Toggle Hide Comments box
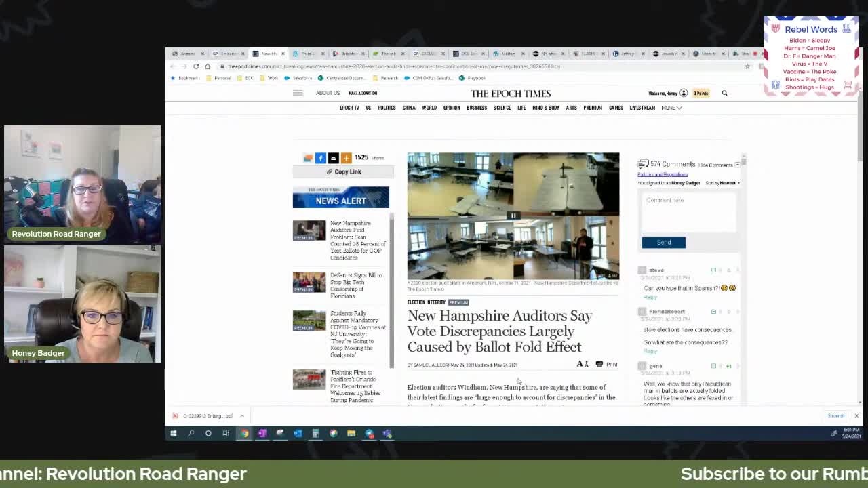The height and width of the screenshot is (488, 868). (737, 165)
